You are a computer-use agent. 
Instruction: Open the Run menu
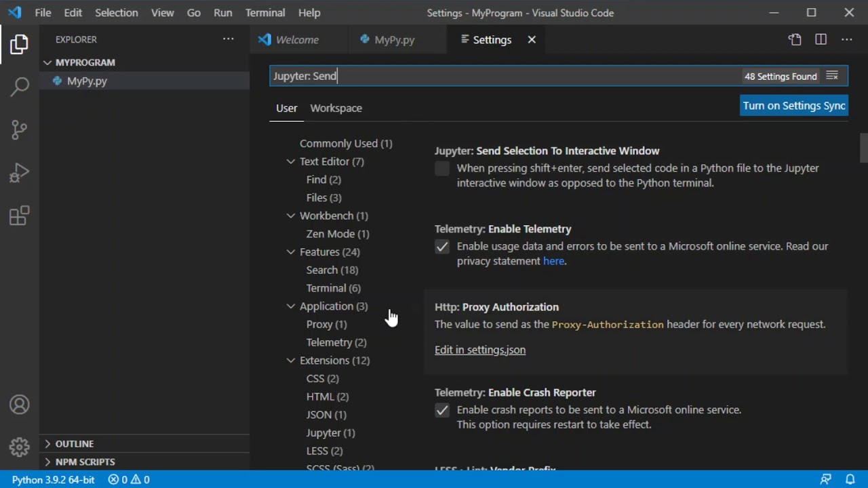222,13
